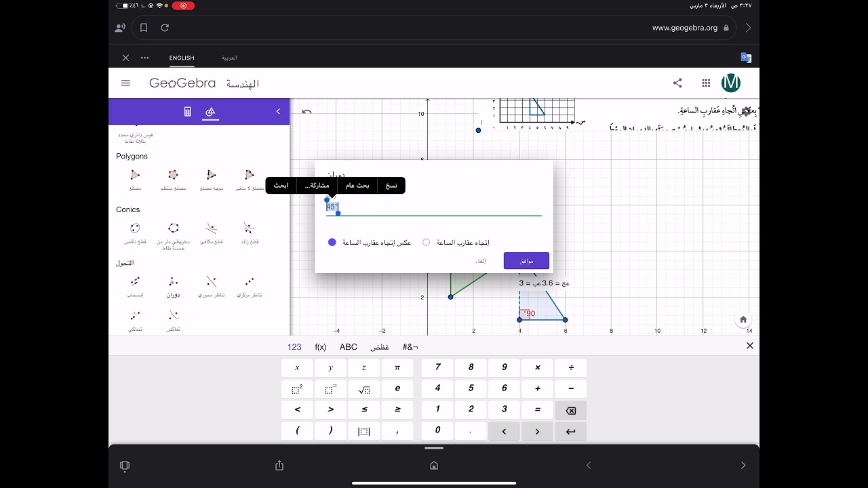Screen dimensions: 868x488
Task: Close the on-screen keyboard
Action: (750, 346)
